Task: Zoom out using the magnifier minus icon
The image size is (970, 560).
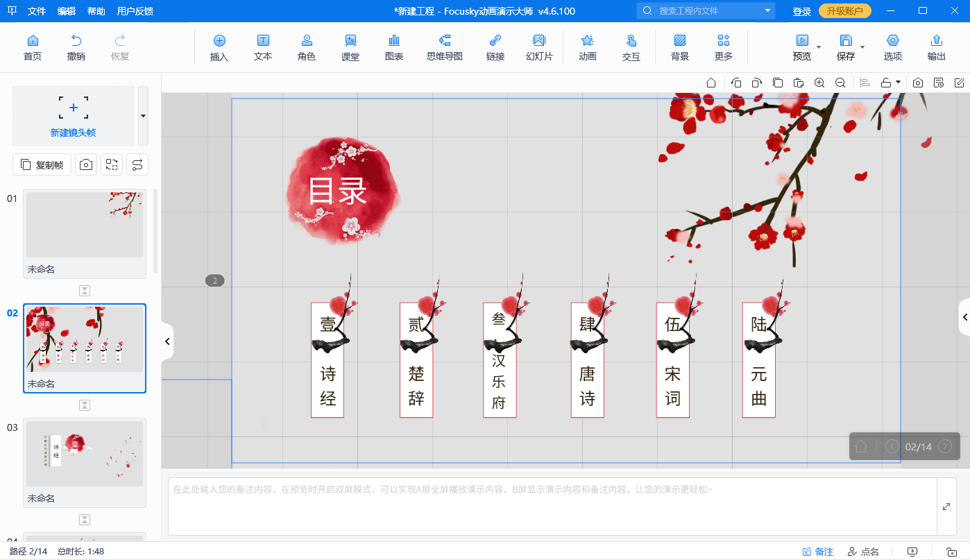Action: (x=840, y=83)
